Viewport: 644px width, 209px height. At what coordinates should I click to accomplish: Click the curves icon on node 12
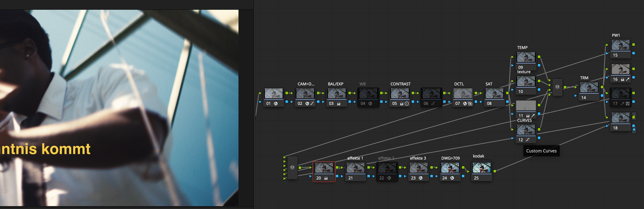point(528,140)
